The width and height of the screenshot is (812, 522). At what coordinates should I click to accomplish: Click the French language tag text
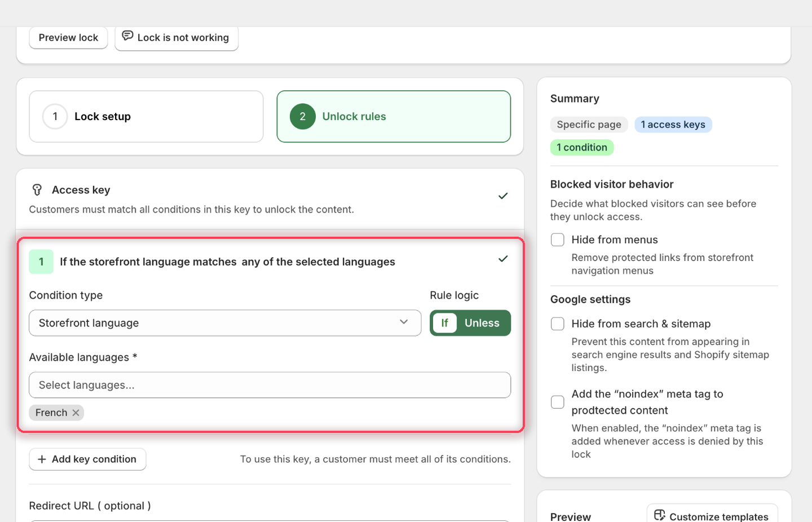tap(51, 413)
